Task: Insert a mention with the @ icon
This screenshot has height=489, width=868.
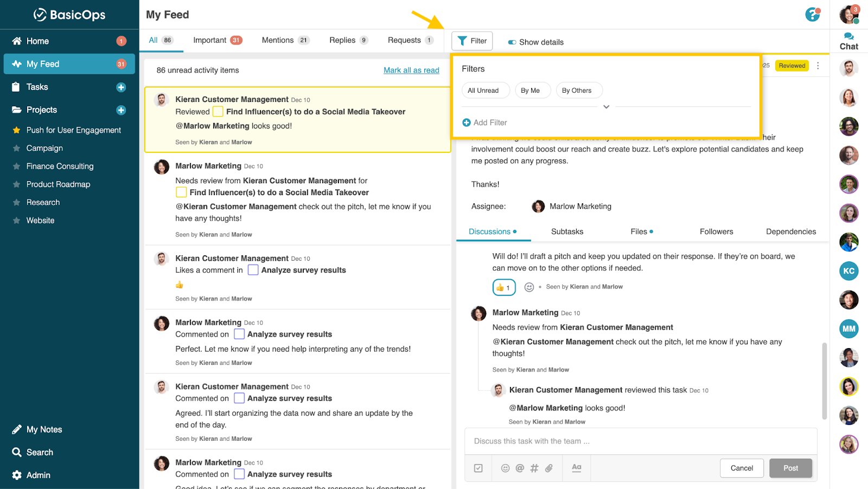Action: pos(520,468)
